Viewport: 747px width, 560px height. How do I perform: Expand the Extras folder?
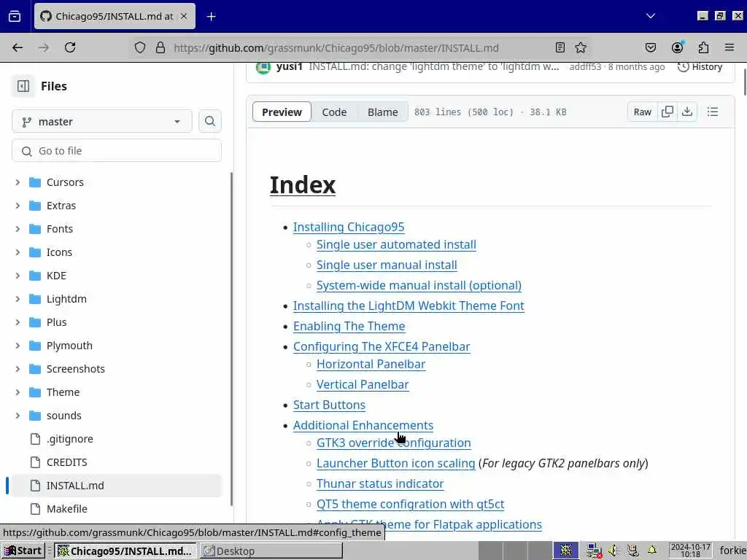pos(18,206)
